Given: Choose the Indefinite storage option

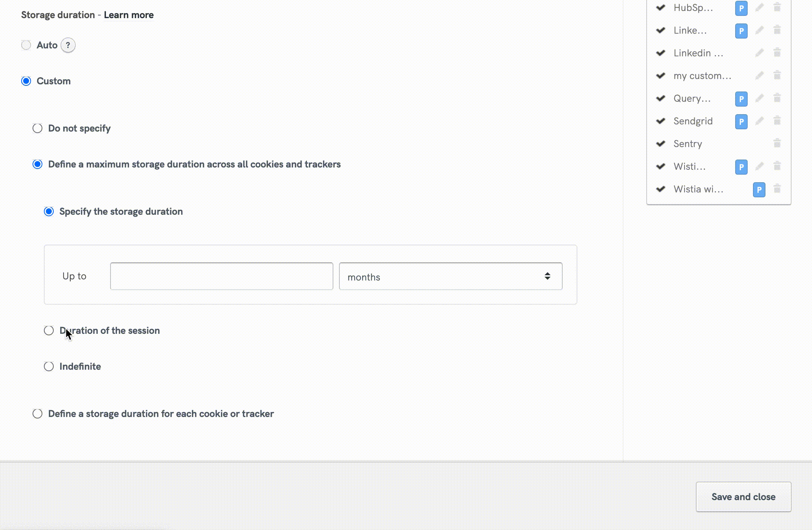Looking at the screenshot, I should (49, 367).
